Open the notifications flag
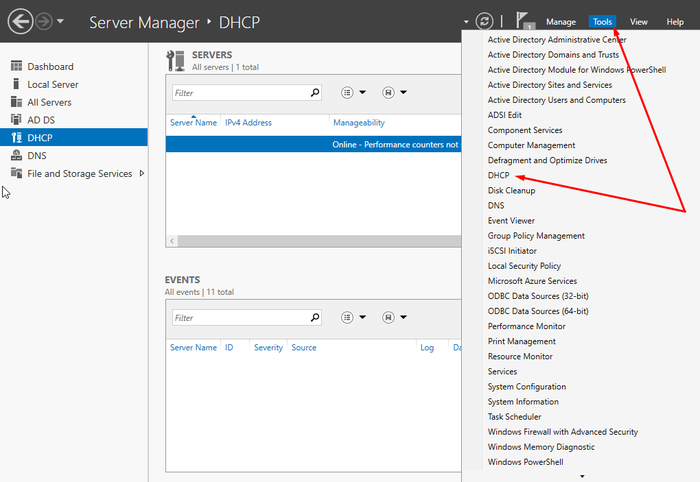The width and height of the screenshot is (700, 482). [523, 21]
